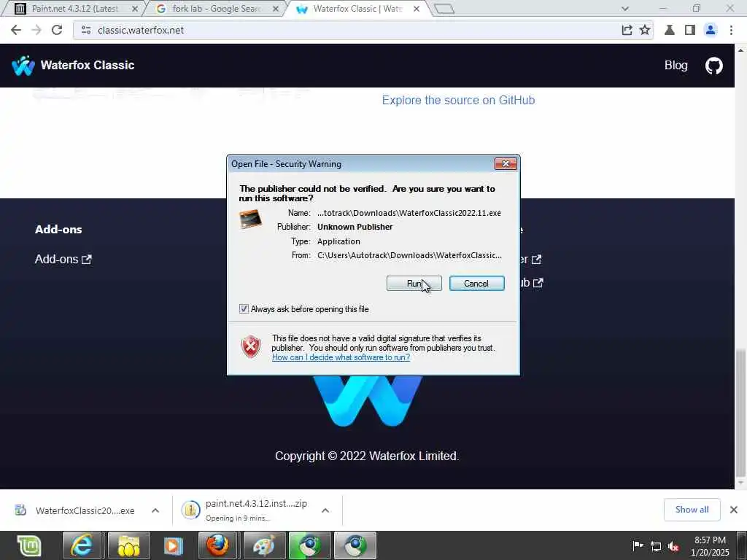Close the Paint.net browser tab
747x560 pixels.
pos(135,9)
